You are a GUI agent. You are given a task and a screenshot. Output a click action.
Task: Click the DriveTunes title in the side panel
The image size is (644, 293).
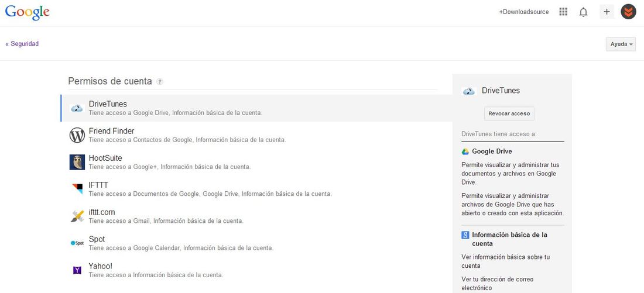[x=501, y=91]
